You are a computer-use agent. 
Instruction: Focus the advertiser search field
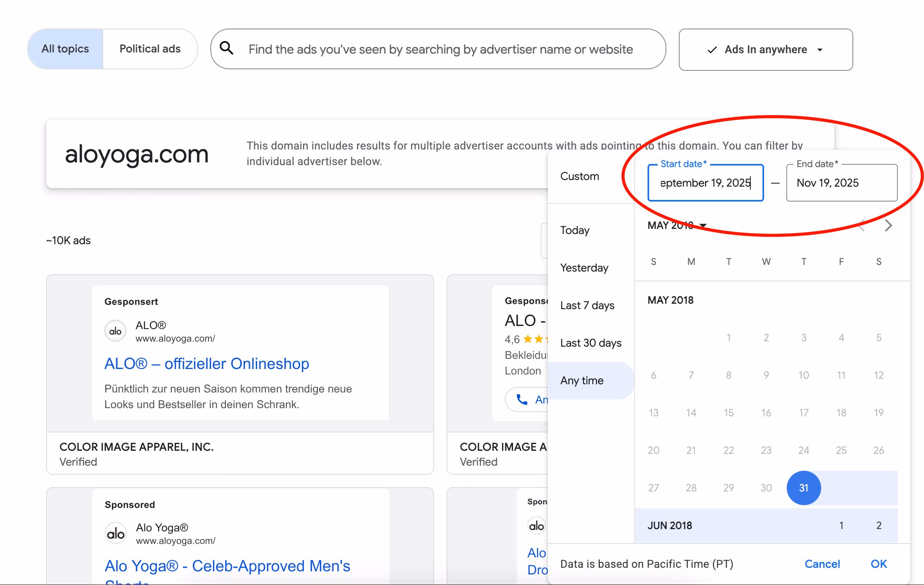[440, 49]
